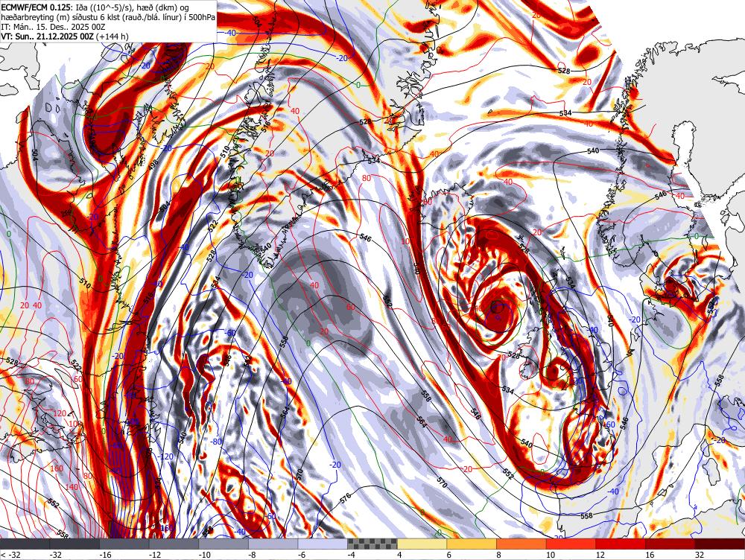Click the '-10' legend label

[204, 555]
